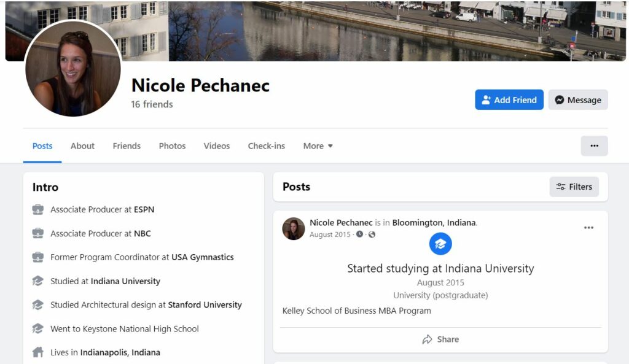Click 'Went to Keystone National High School' text
The height and width of the screenshot is (364, 629).
(x=124, y=329)
